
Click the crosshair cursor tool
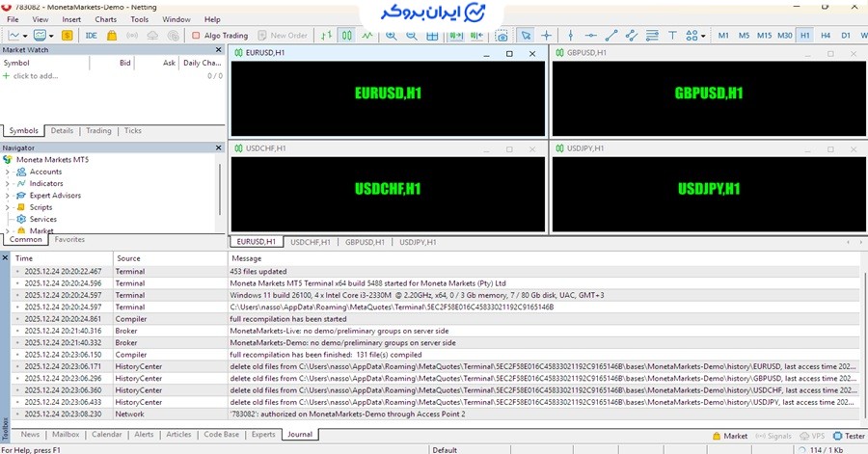546,36
